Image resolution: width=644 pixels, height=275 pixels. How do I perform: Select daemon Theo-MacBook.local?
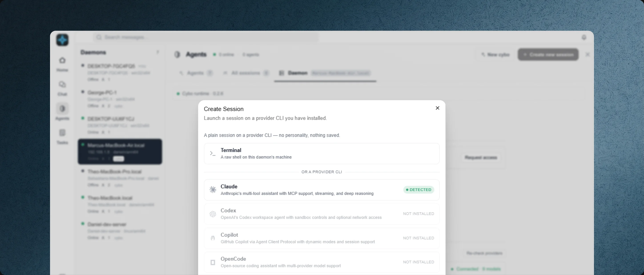(120, 204)
